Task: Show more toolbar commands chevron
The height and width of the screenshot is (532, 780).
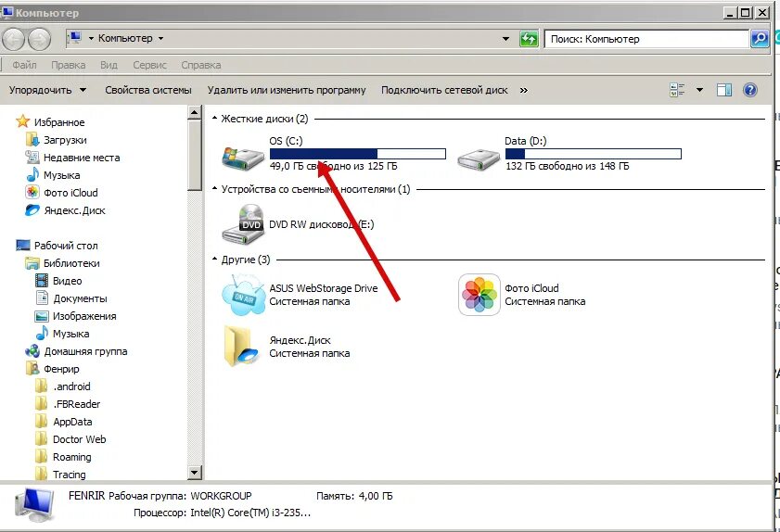Action: click(x=523, y=90)
